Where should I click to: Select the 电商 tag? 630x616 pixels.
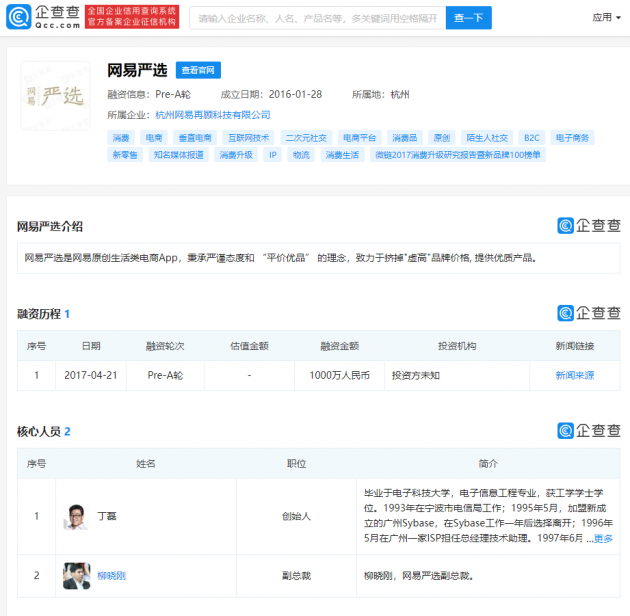[x=153, y=138]
